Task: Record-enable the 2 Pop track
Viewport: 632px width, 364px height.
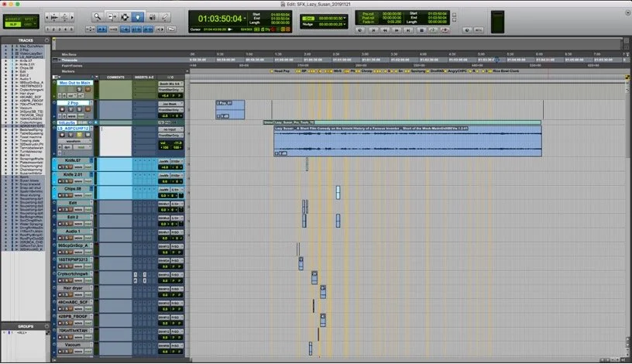Action: (x=62, y=109)
